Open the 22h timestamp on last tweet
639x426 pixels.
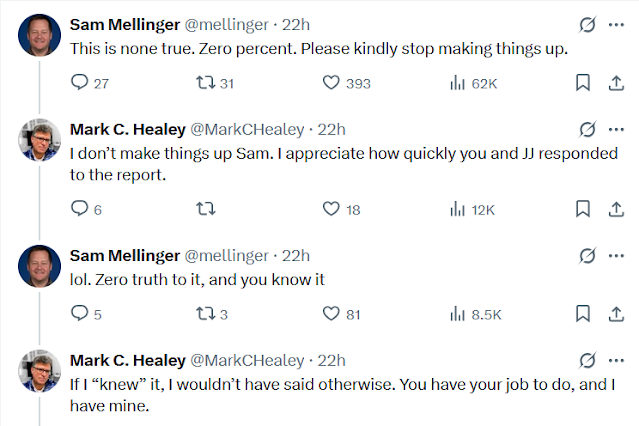click(x=331, y=360)
